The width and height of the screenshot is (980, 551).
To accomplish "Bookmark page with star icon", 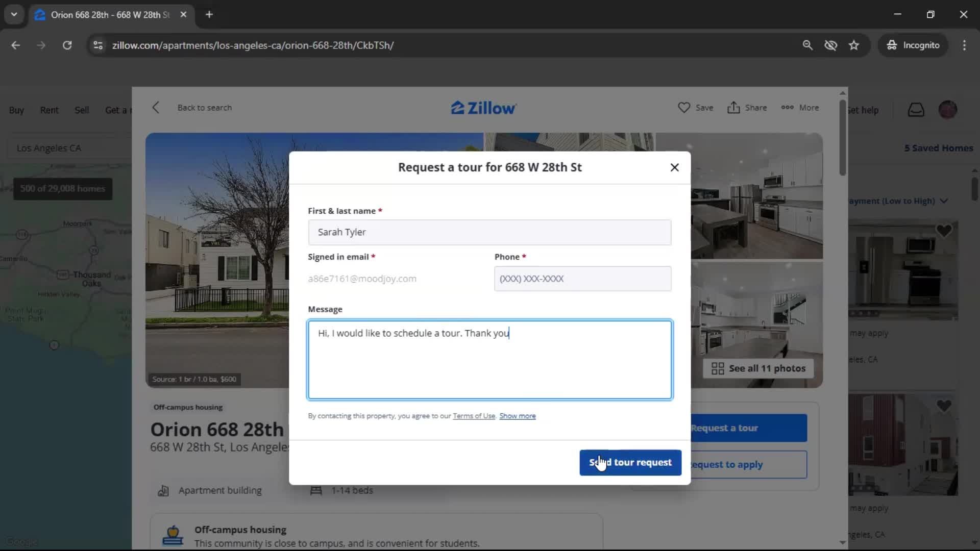I will click(854, 45).
